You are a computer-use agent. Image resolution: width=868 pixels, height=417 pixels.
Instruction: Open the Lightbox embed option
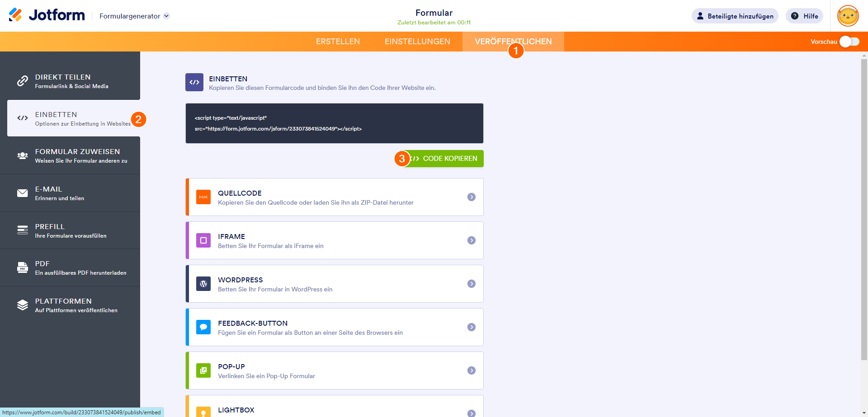pyautogui.click(x=335, y=406)
